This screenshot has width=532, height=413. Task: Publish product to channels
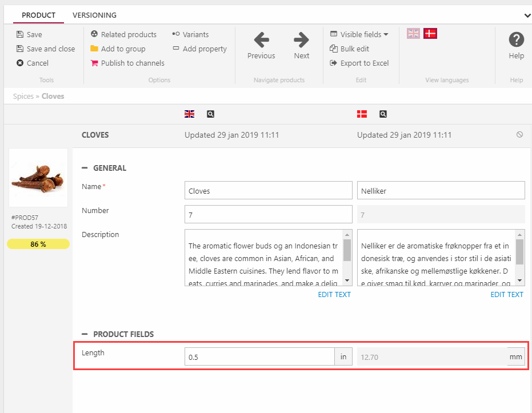(x=127, y=63)
